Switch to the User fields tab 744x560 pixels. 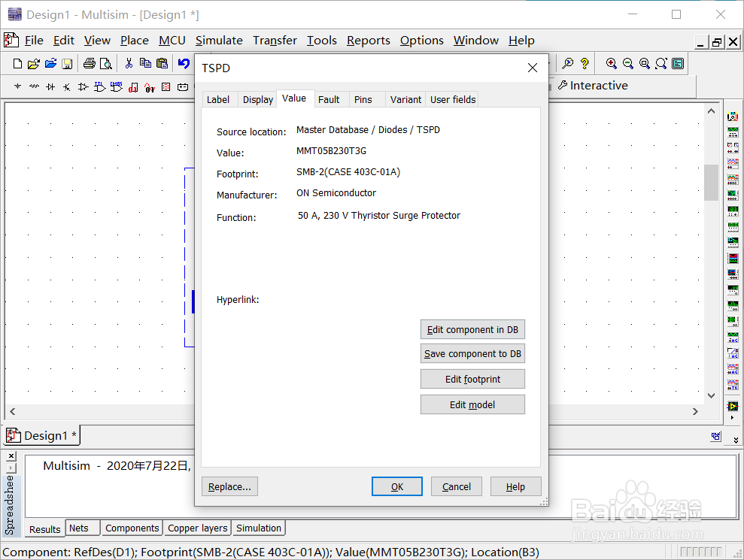point(453,99)
